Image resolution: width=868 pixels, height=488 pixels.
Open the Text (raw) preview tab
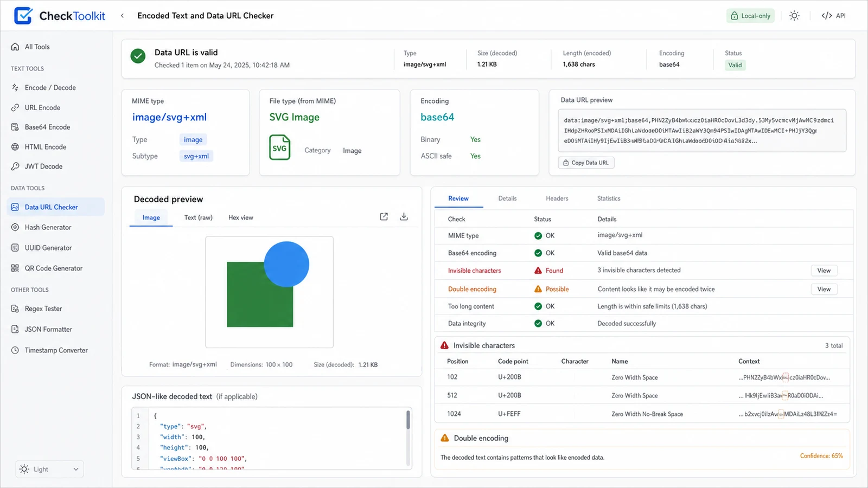[198, 217]
